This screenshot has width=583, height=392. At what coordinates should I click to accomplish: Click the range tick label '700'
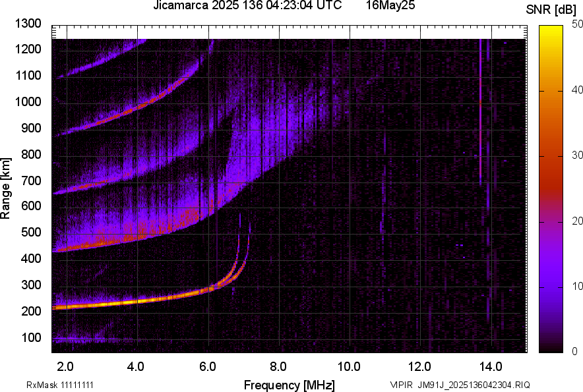pos(31,181)
